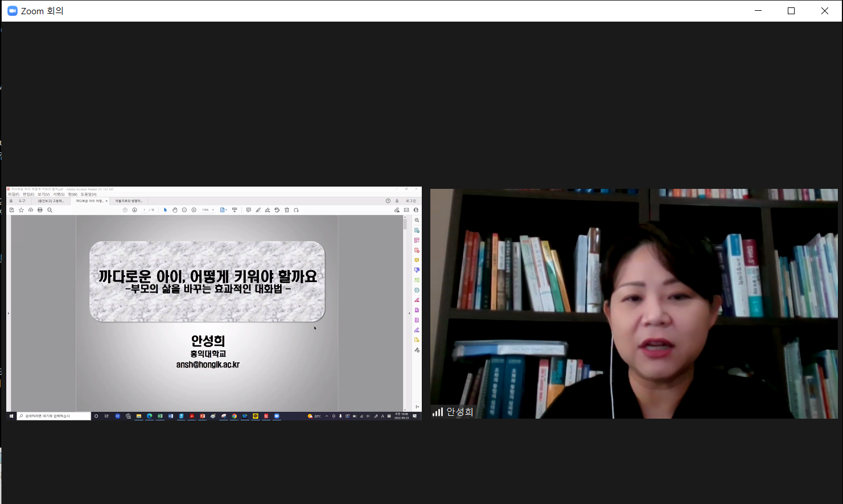Add a comment with the sticky note icon
This screenshot has height=504, width=843.
(248, 210)
